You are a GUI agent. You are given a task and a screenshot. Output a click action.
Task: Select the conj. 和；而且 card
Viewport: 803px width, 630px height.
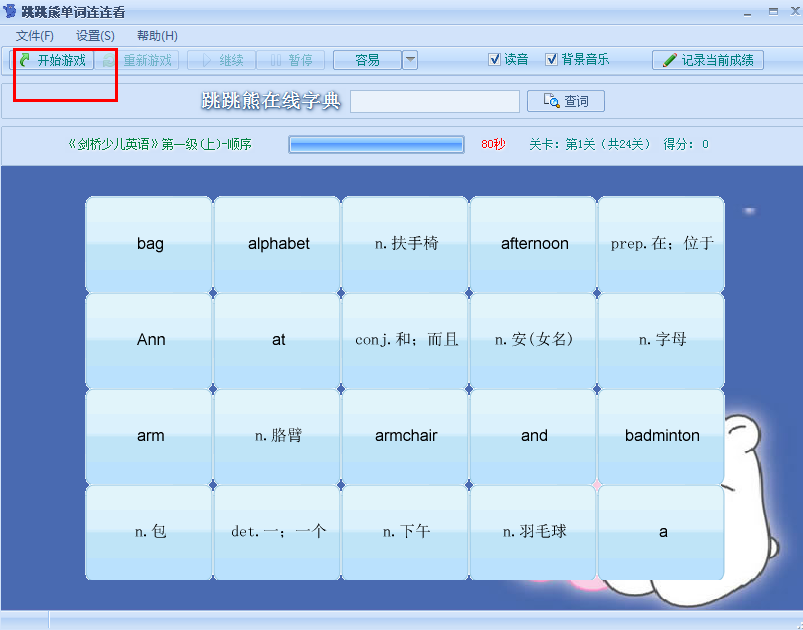coord(405,341)
